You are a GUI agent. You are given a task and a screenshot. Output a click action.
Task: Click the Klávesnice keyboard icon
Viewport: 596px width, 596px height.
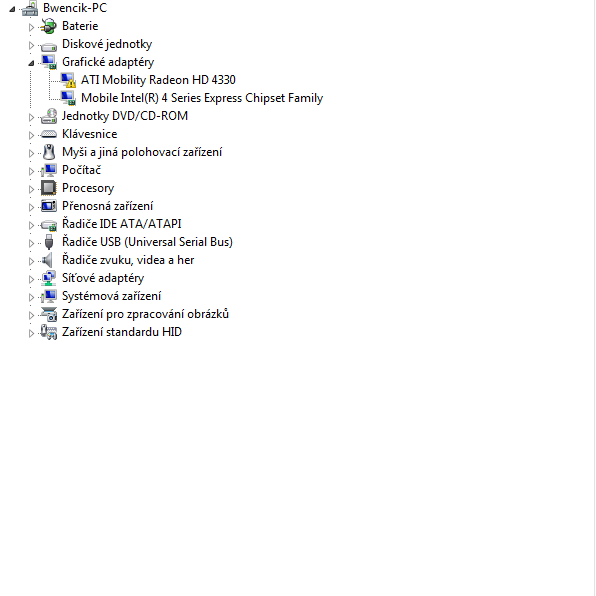click(49, 134)
